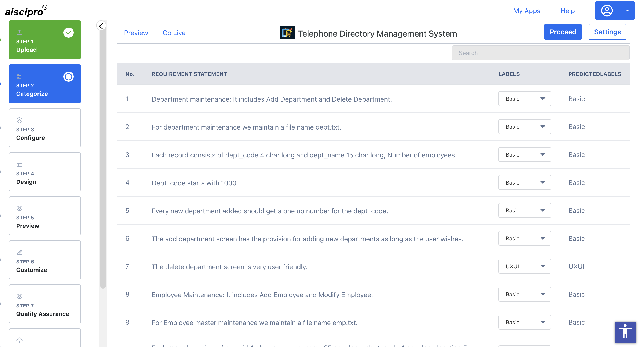The height and width of the screenshot is (364, 640).
Task: Open label dropdown for requirement 3
Action: click(525, 155)
